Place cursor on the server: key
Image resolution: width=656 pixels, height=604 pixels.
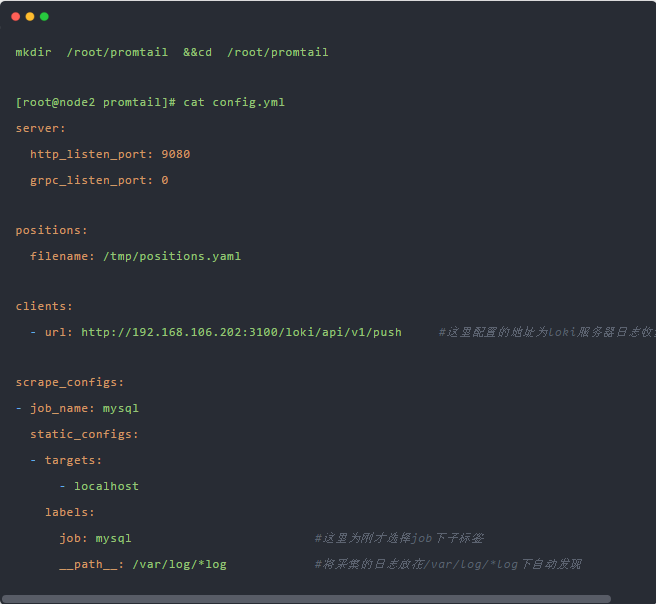click(40, 128)
